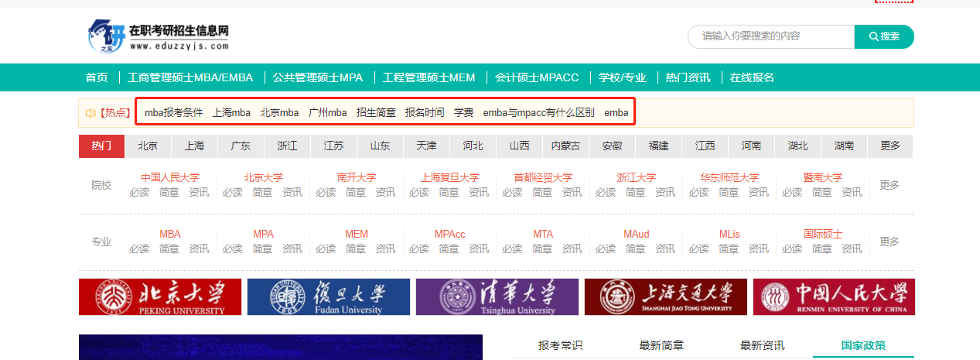Click the site logo 在职考研招生信息网
980x360 pixels.
[159, 36]
